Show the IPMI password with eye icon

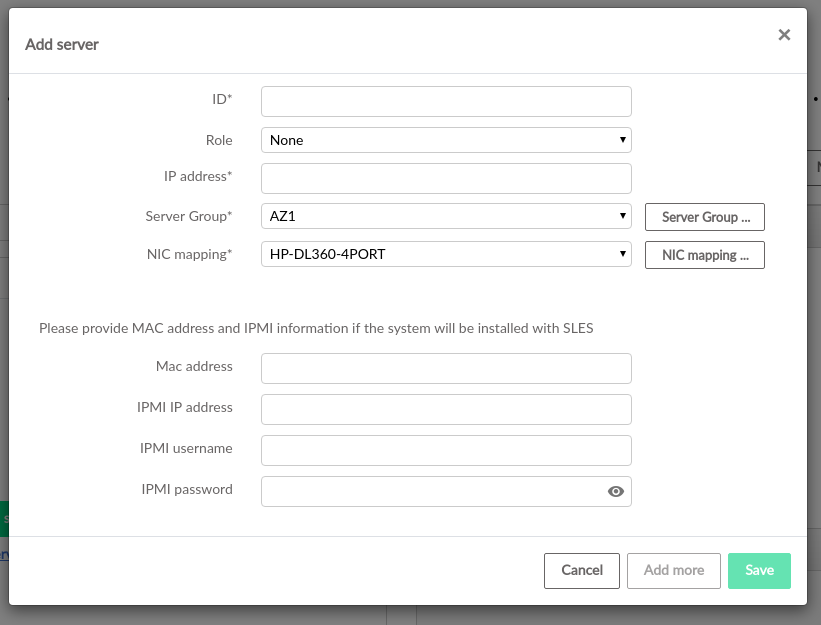coord(616,491)
